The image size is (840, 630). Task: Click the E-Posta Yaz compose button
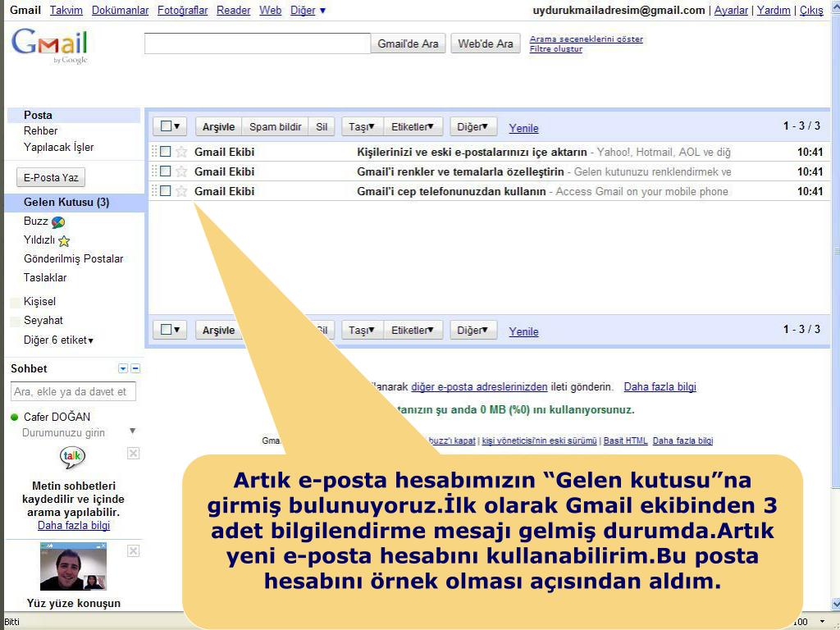[51, 177]
